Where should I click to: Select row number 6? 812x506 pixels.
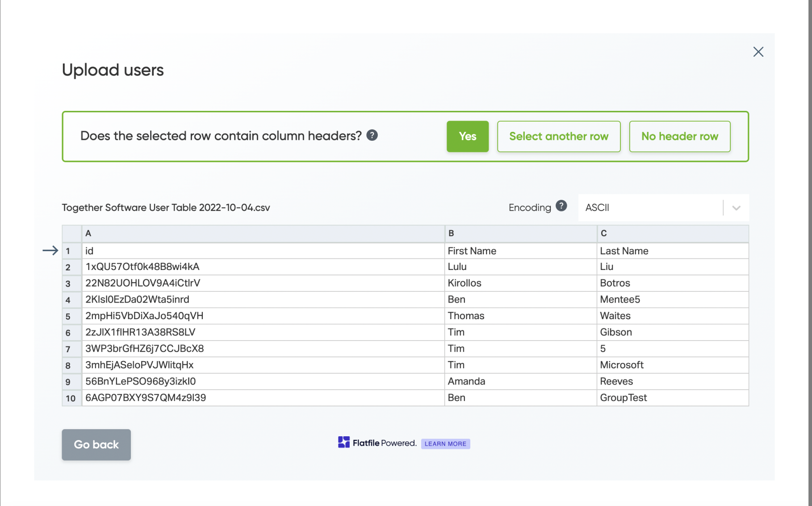71,333
